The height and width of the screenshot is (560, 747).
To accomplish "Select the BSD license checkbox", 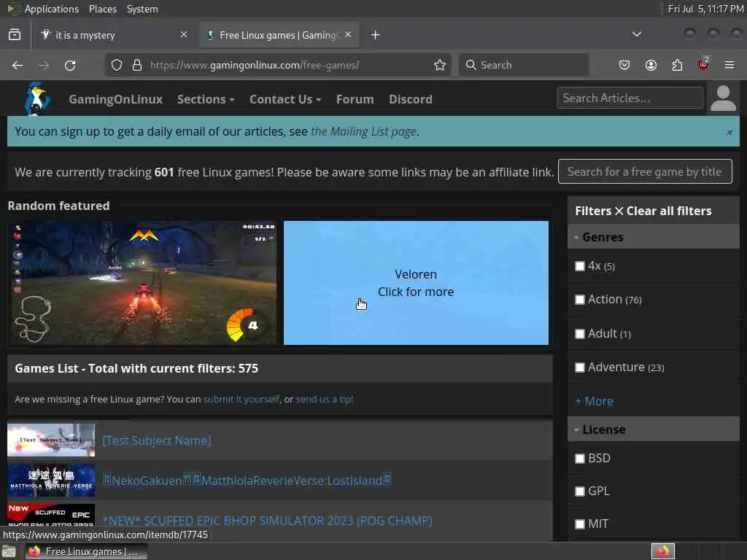I will click(580, 459).
